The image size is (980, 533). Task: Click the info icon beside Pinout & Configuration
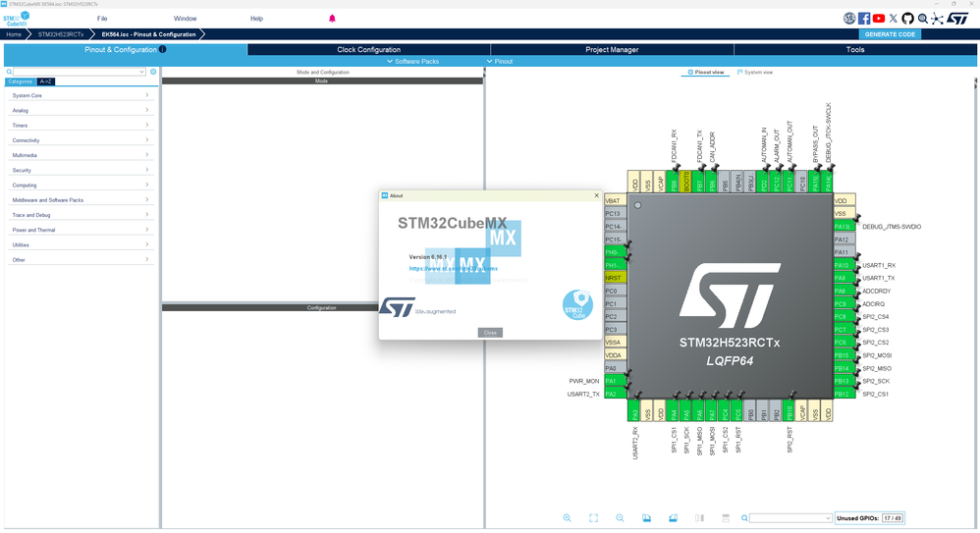pos(162,49)
